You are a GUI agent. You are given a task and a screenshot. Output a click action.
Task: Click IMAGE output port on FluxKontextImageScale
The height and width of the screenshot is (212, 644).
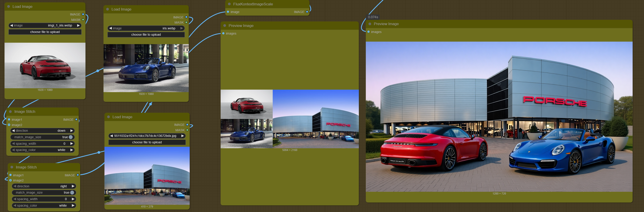[307, 12]
